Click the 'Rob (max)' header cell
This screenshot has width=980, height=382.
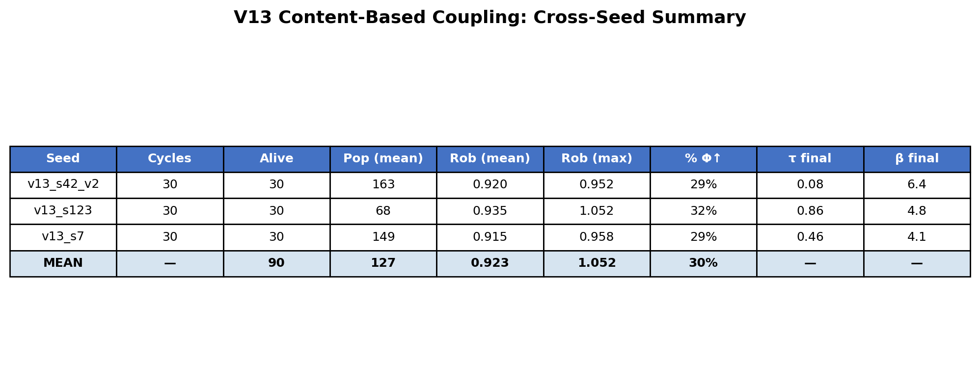[x=597, y=159]
